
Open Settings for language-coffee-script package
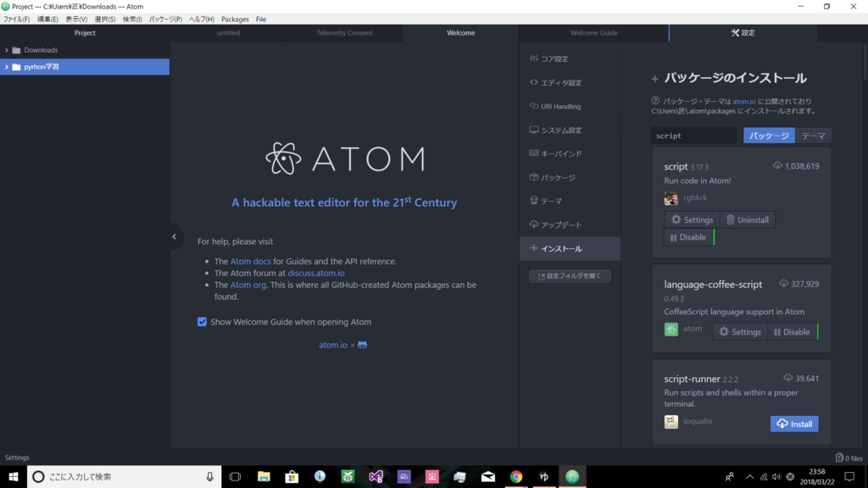pos(739,332)
